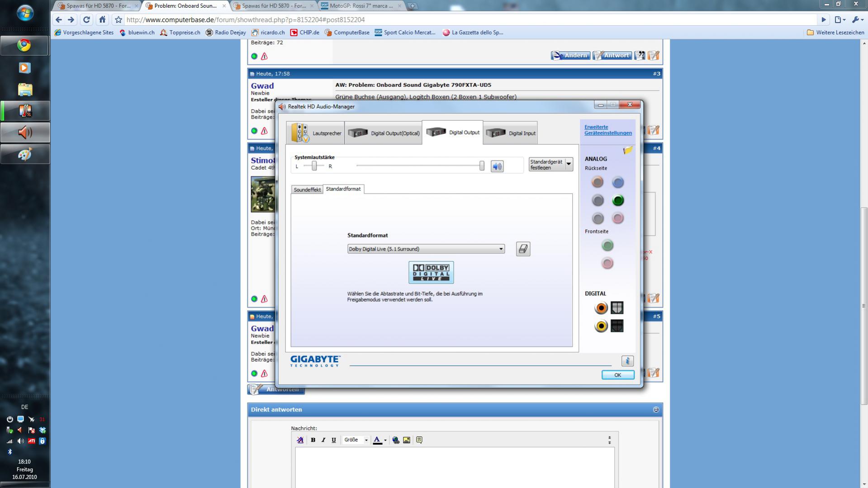Insert a link in reply editor
The height and width of the screenshot is (488, 868).
[x=396, y=440]
